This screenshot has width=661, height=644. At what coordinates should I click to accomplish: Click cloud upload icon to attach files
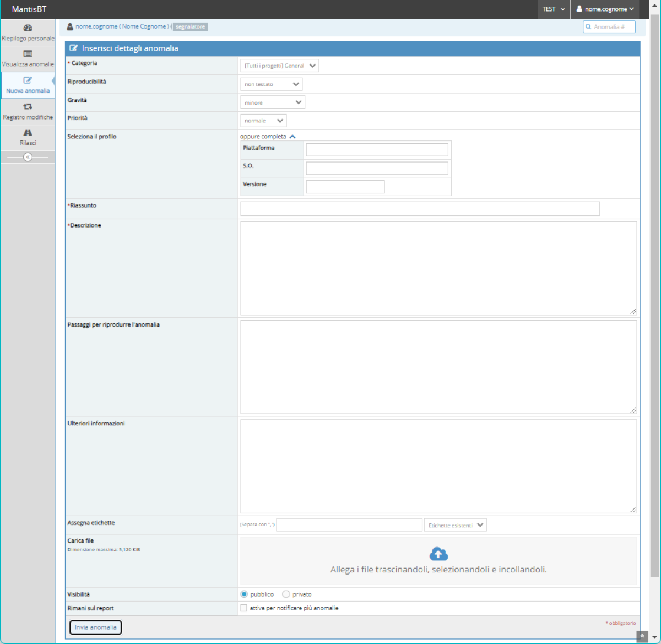(438, 554)
